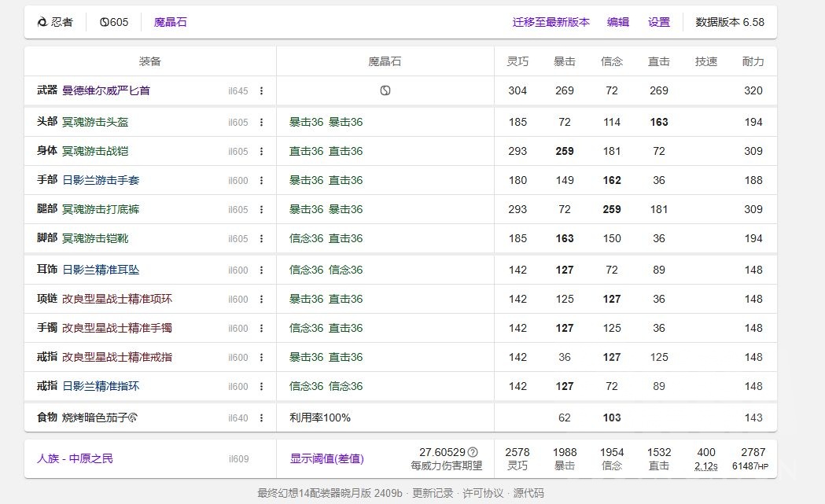
Task: Click the 迁移至最新版本 link
Action: tap(550, 22)
